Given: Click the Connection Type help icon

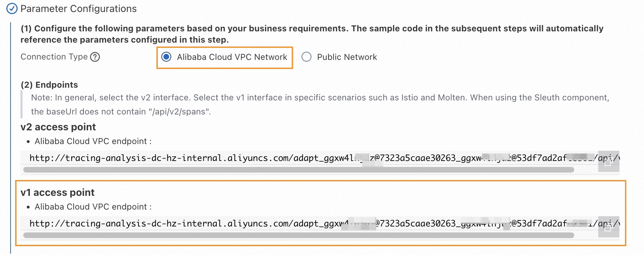Looking at the screenshot, I should pos(95,57).
